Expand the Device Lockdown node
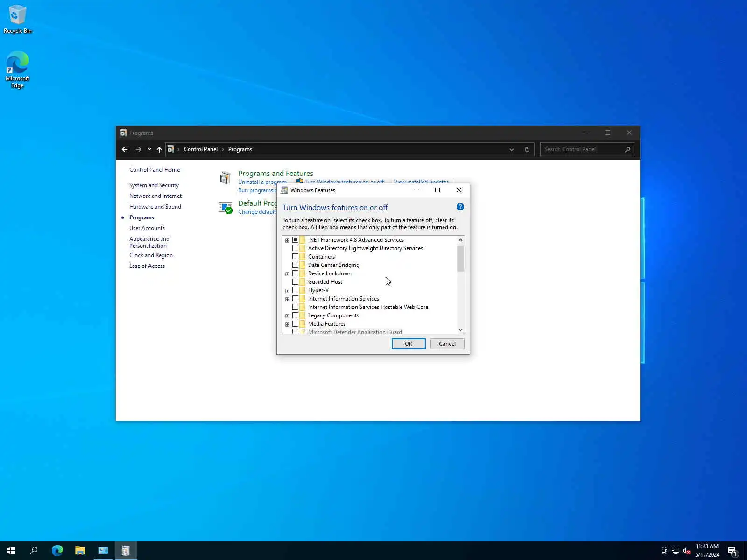This screenshot has width=747, height=560. (287, 274)
